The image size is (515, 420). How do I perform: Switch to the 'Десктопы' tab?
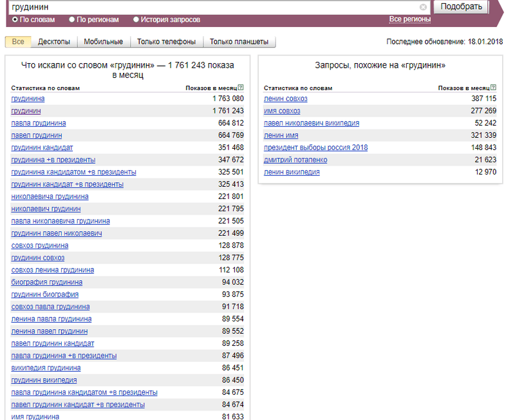click(x=54, y=42)
